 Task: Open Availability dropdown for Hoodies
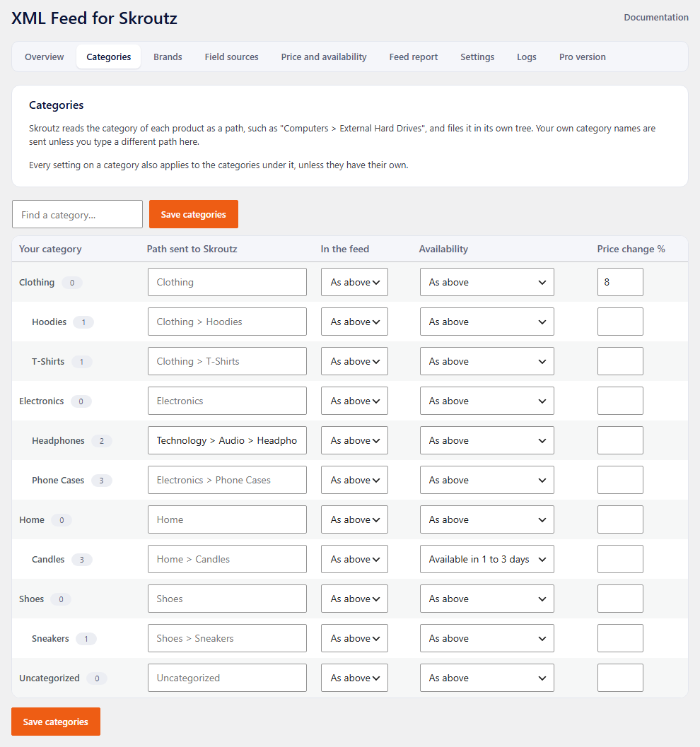[x=487, y=322]
